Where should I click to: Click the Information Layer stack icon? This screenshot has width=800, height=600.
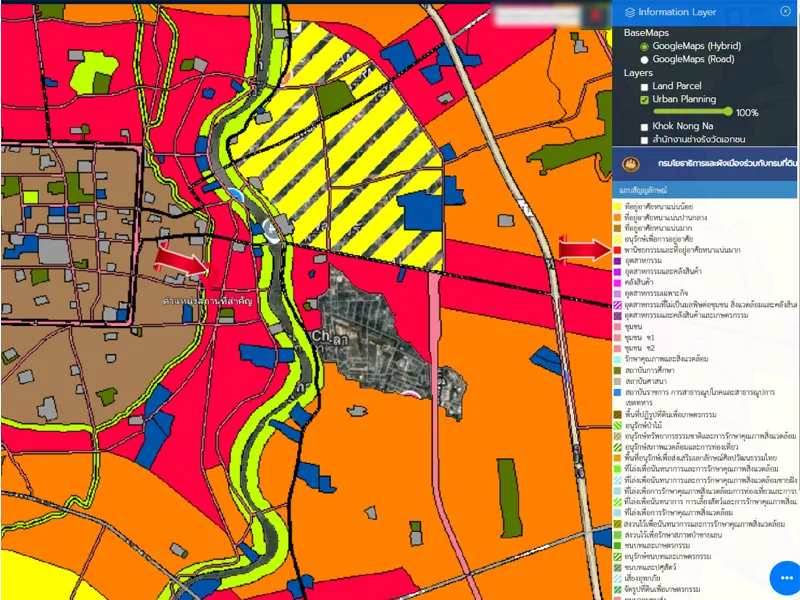click(629, 12)
